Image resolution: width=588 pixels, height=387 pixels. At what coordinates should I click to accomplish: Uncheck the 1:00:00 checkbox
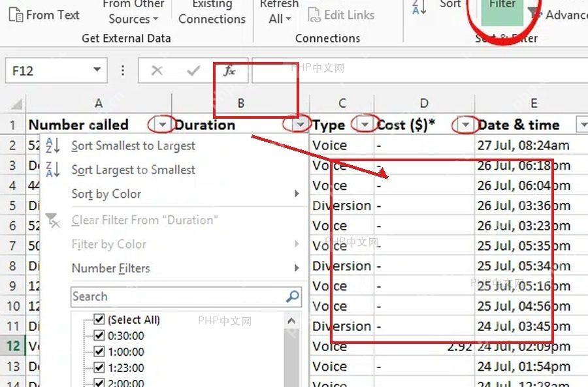coord(99,351)
